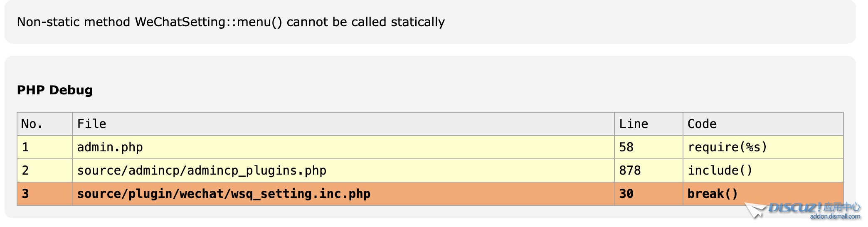Select the wsq_setting.inc.php highlighted file path
This screenshot has height=227, width=868.
[224, 194]
